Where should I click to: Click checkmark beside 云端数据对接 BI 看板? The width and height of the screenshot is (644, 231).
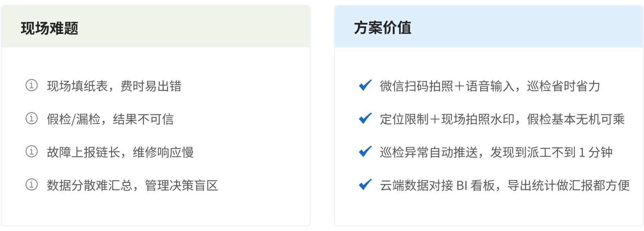[365, 185]
